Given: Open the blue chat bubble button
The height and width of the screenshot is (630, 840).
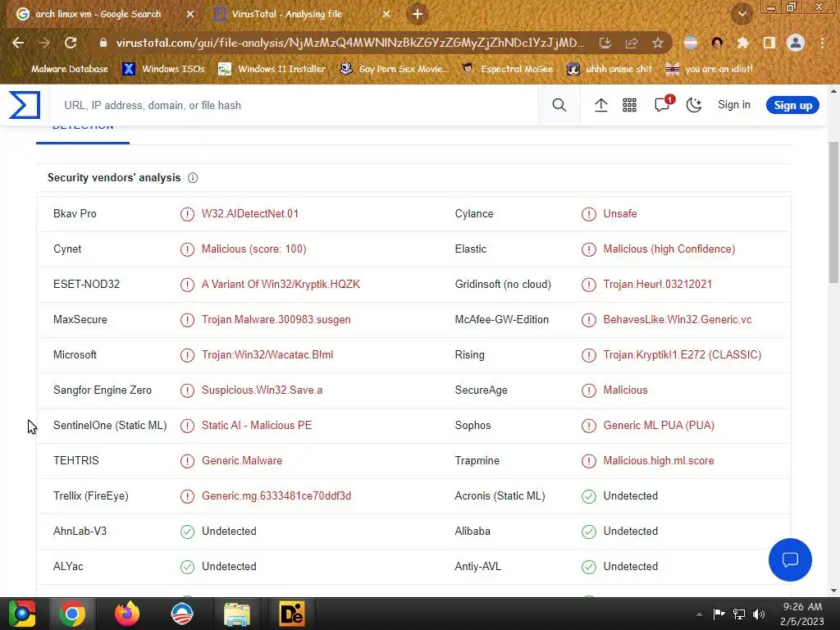Looking at the screenshot, I should pos(790,559).
